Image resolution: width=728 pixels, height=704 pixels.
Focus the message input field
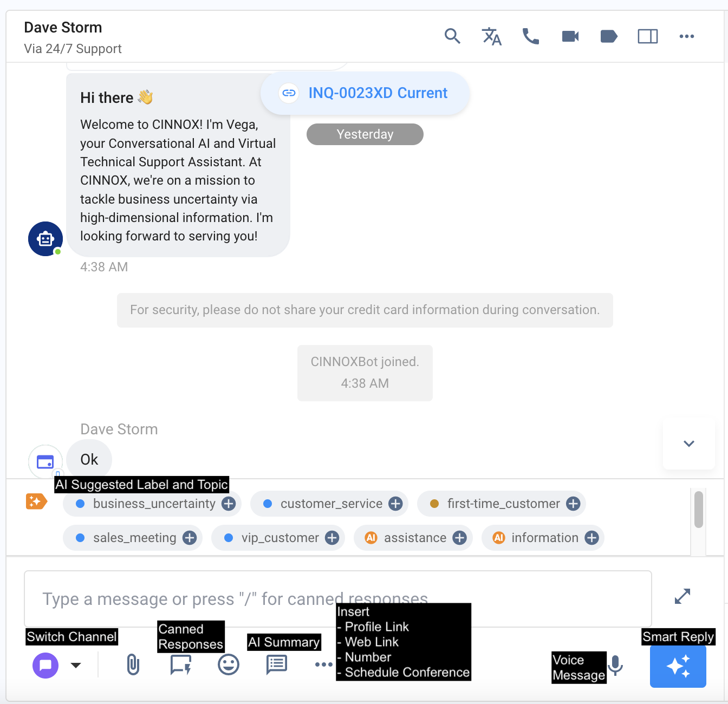[x=338, y=599]
